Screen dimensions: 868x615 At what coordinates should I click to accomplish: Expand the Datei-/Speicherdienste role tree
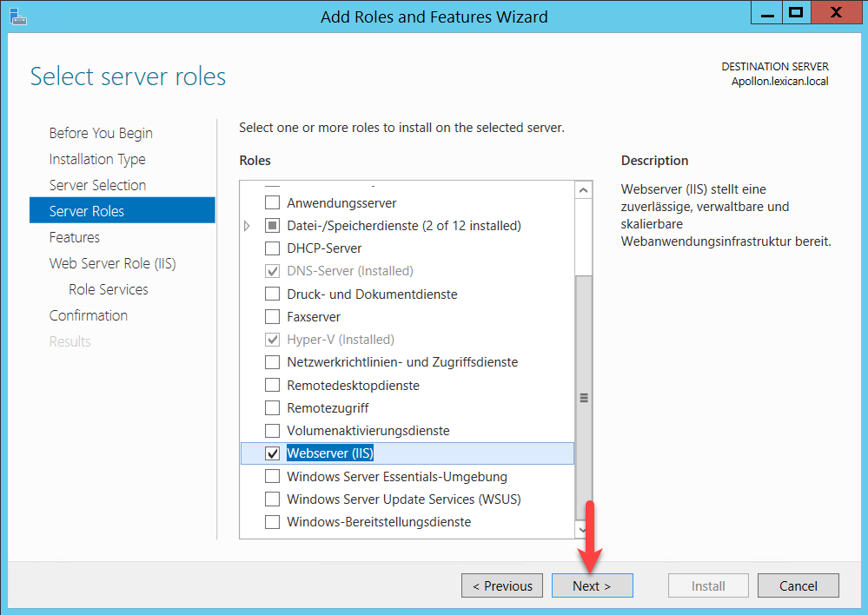(x=248, y=226)
